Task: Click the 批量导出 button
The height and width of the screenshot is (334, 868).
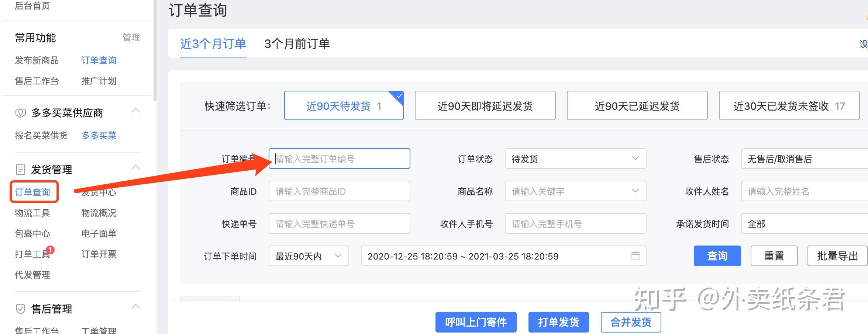Action: click(x=837, y=256)
